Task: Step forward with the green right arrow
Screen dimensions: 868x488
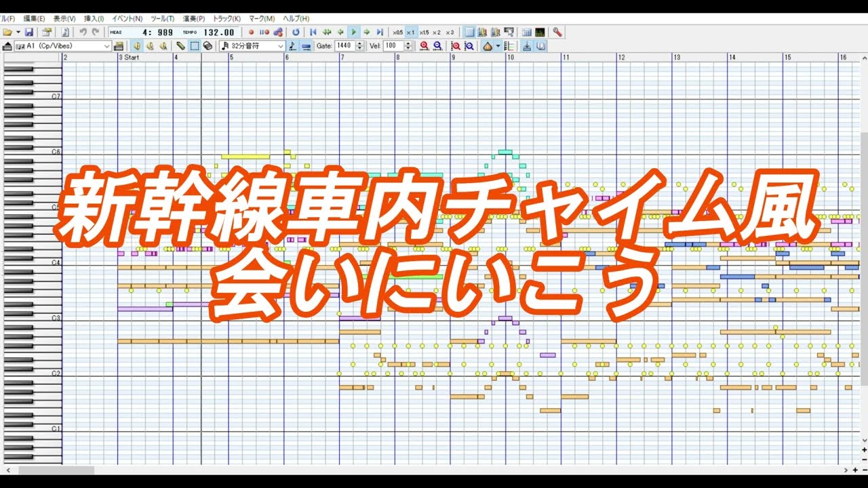Action: click(366, 32)
